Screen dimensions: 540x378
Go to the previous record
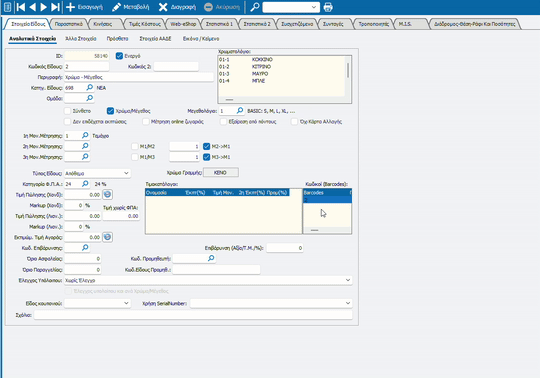[32, 7]
